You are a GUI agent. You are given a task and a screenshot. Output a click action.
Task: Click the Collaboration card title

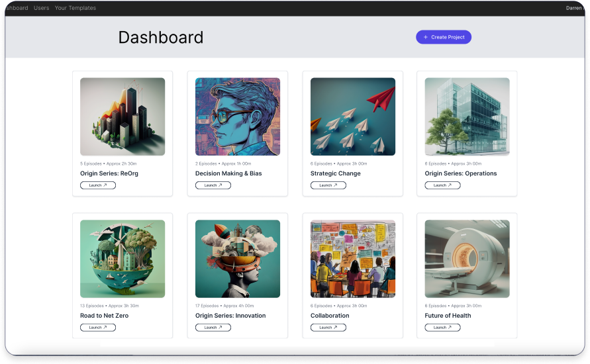pos(330,316)
